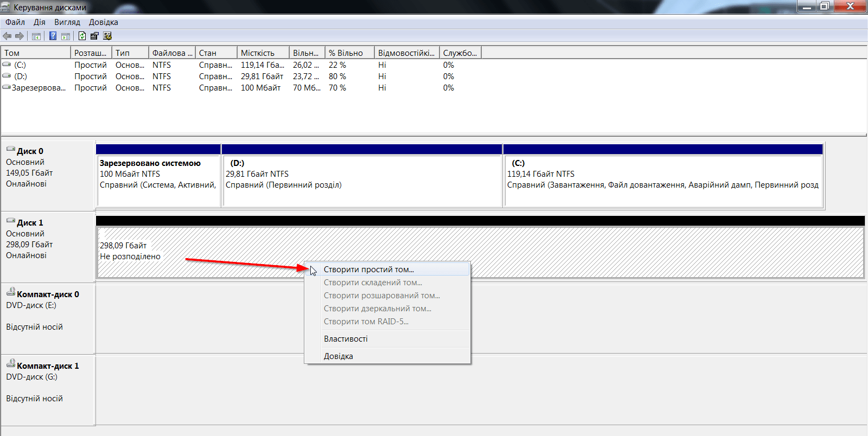Click Створити дзеркальний том... menu entry
The image size is (868, 436).
click(x=387, y=309)
